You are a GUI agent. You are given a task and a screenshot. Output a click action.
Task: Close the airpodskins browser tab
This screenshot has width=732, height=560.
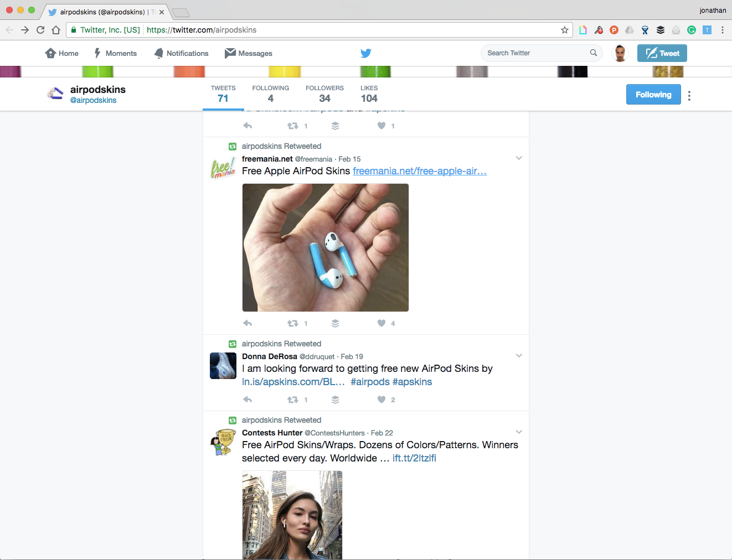tap(162, 12)
